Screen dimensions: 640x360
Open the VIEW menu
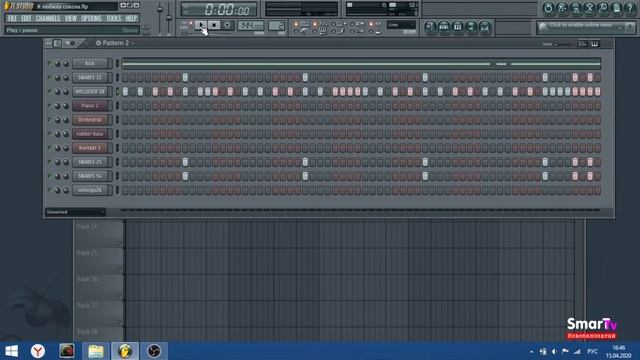71,18
